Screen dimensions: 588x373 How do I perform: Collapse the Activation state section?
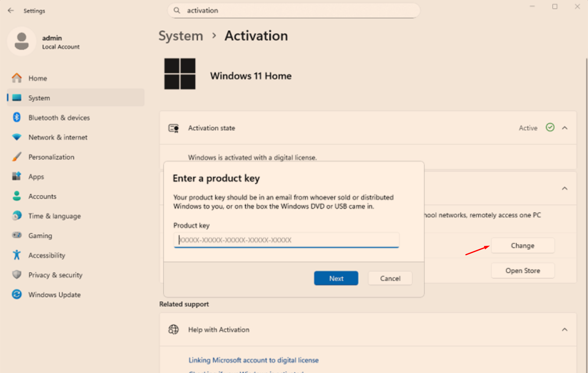[565, 128]
